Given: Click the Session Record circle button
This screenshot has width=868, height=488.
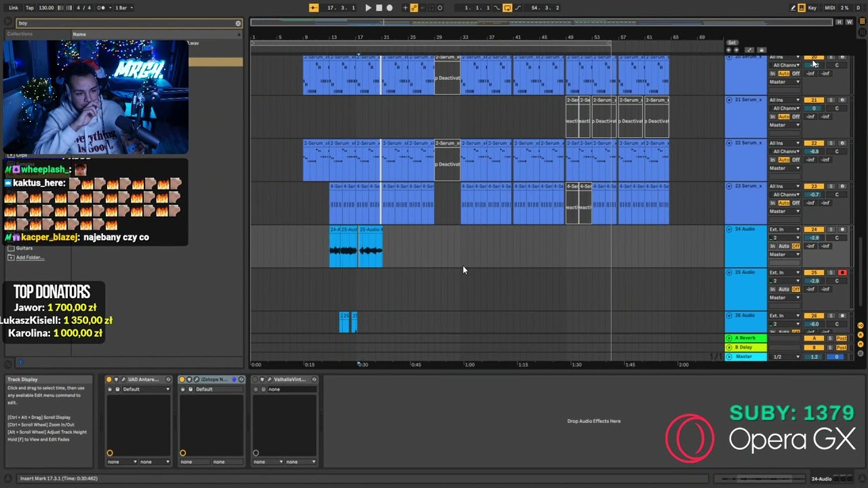Looking at the screenshot, I should [440, 7].
